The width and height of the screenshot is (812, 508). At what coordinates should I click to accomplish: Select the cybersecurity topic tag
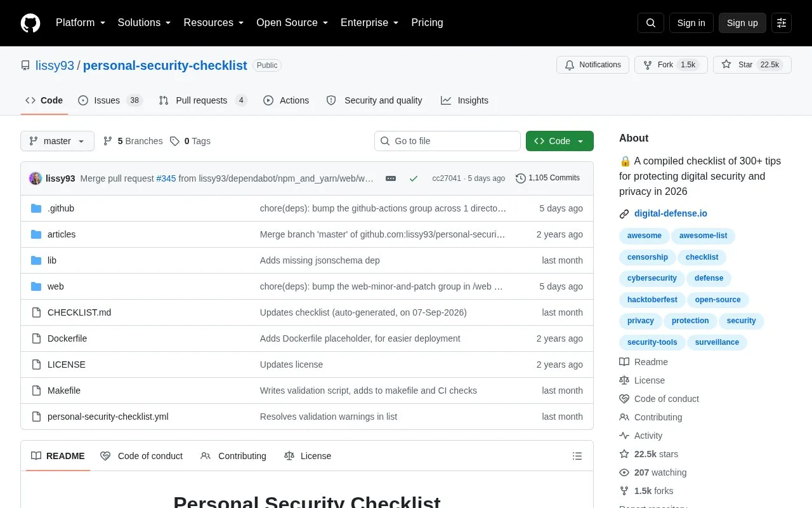pos(652,278)
